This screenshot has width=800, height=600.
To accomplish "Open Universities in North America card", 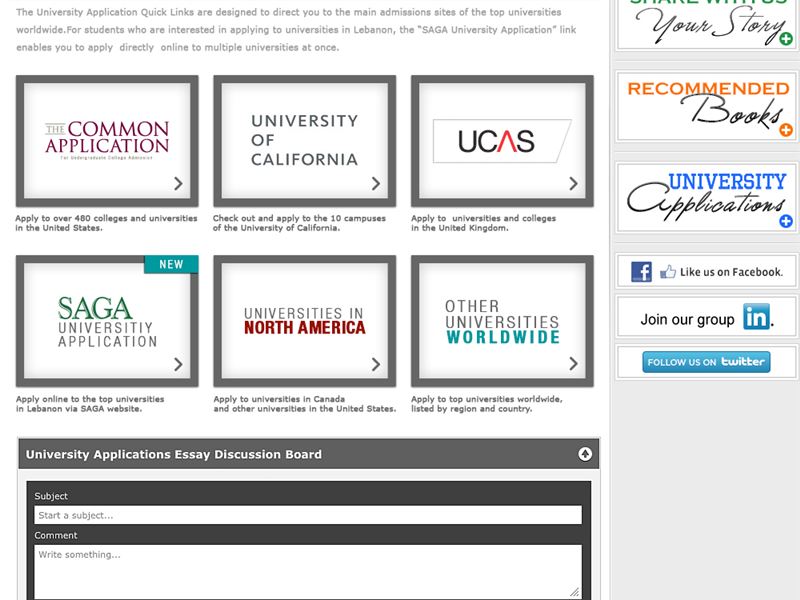I will pos(305,321).
